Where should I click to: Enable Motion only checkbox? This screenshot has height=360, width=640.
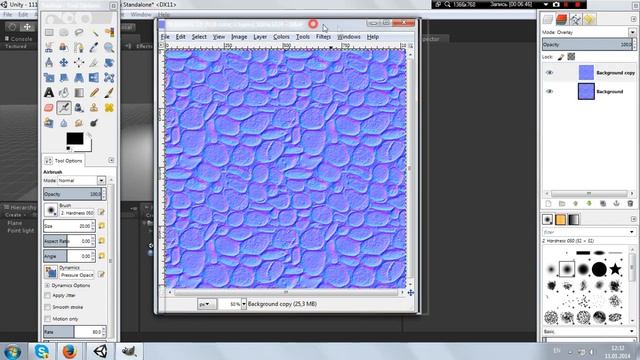[x=48, y=319]
